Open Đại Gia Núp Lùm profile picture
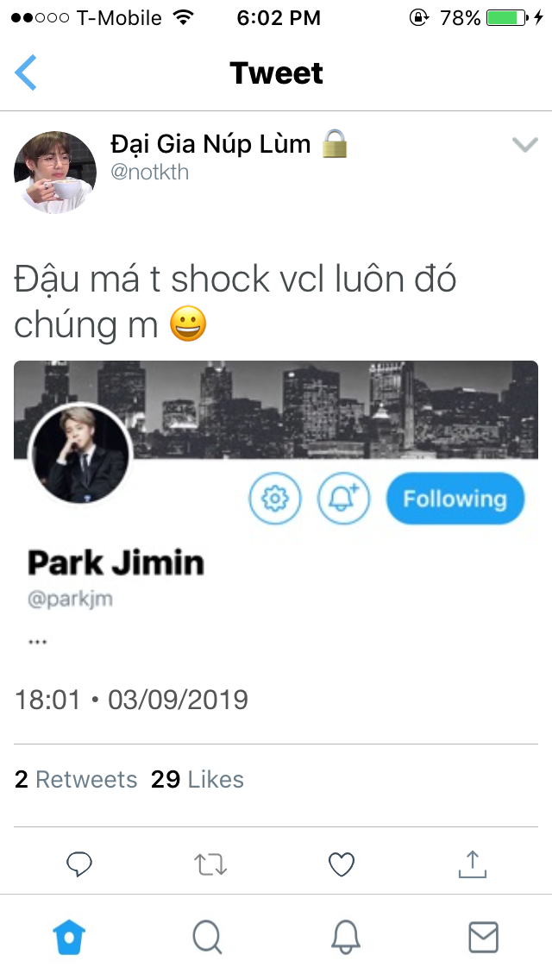Screen dimensions: 552x980 click(x=55, y=173)
